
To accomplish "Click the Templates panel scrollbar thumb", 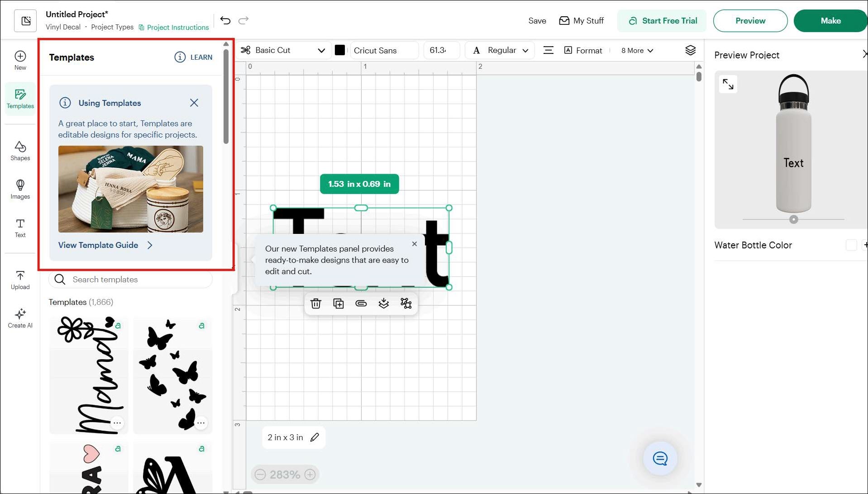I will (226, 96).
